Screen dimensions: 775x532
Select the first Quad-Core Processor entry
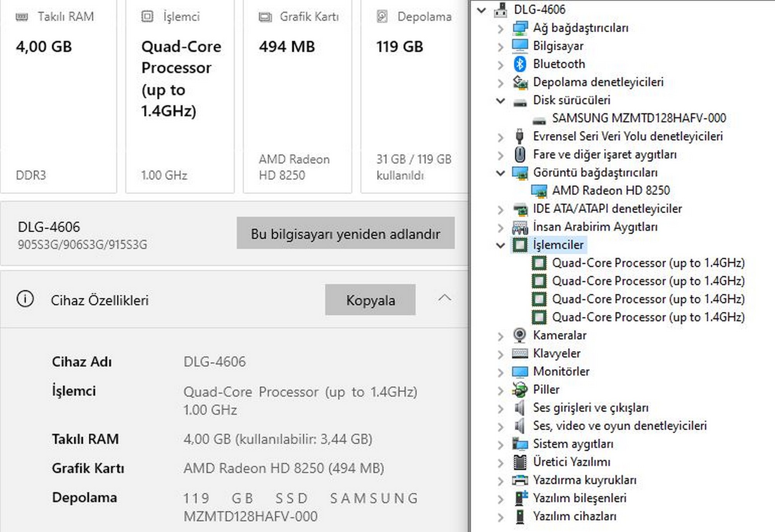click(x=648, y=263)
